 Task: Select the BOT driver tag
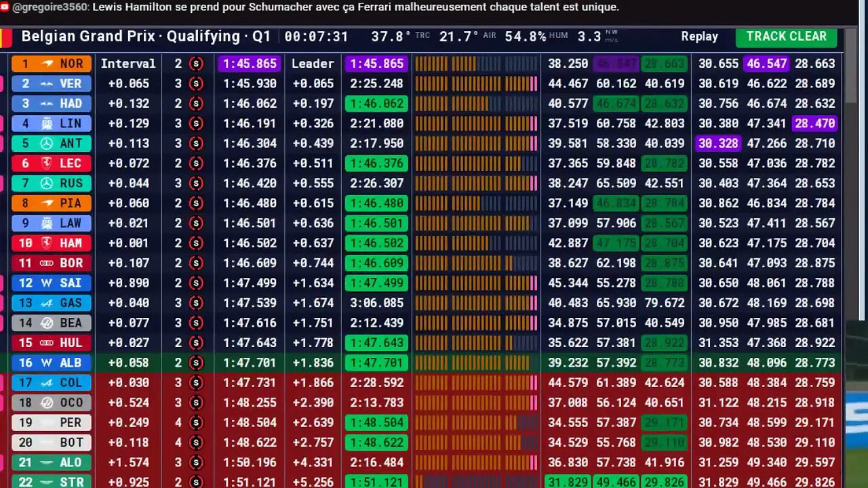click(x=51, y=443)
